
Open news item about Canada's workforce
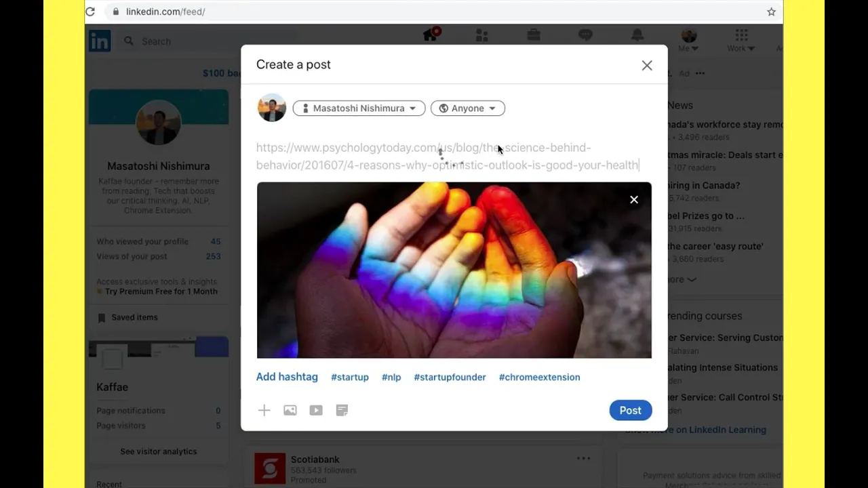(725, 125)
